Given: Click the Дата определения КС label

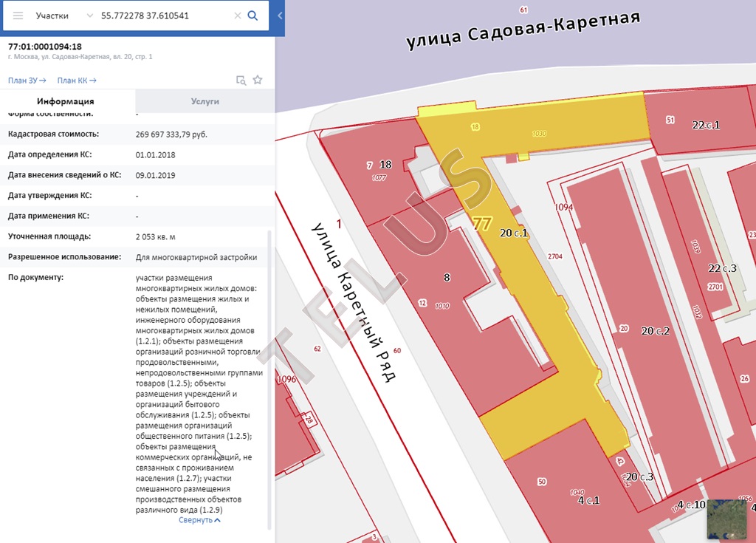Looking at the screenshot, I should pyautogui.click(x=49, y=154).
